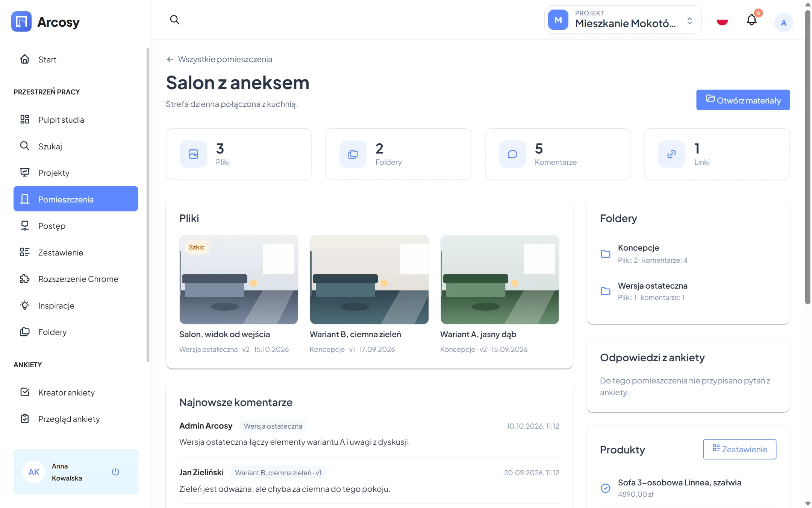Open the Koncepcje folder
Viewport: 812px width, 508px height.
[688, 253]
